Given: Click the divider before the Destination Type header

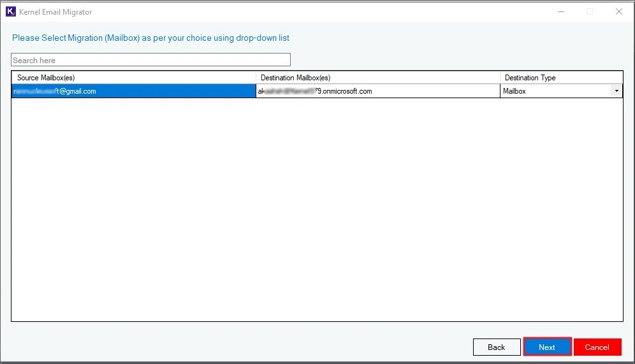Looking at the screenshot, I should (x=500, y=78).
